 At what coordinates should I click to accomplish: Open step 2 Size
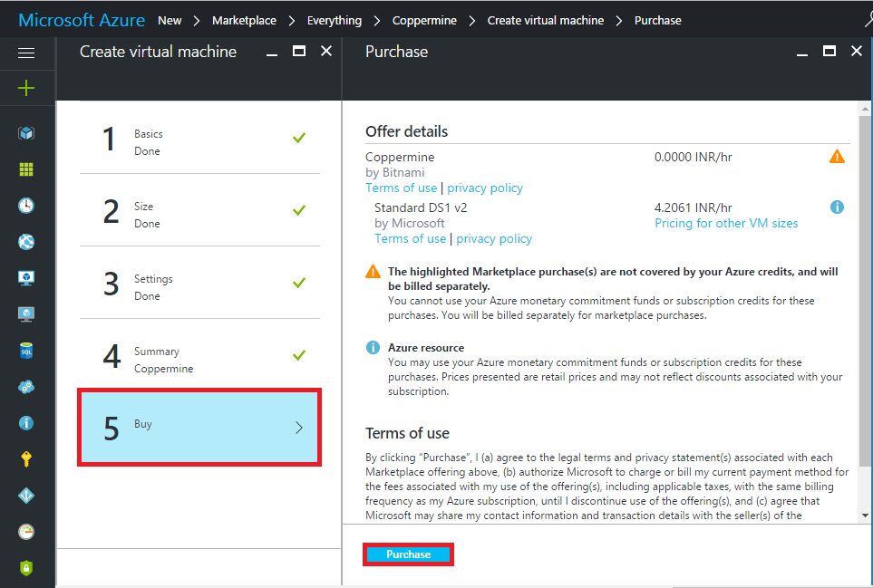[x=199, y=210]
